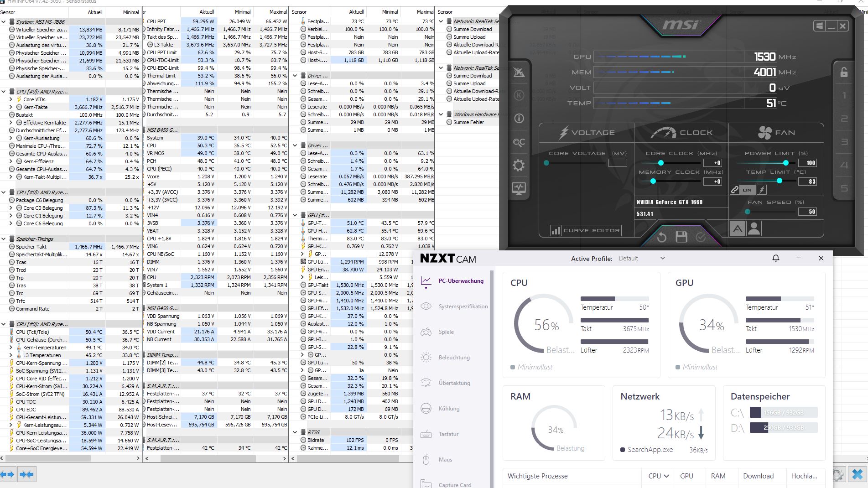Image resolution: width=868 pixels, height=488 pixels.
Task: Collapse Windows Hardware errors group
Action: click(441, 114)
